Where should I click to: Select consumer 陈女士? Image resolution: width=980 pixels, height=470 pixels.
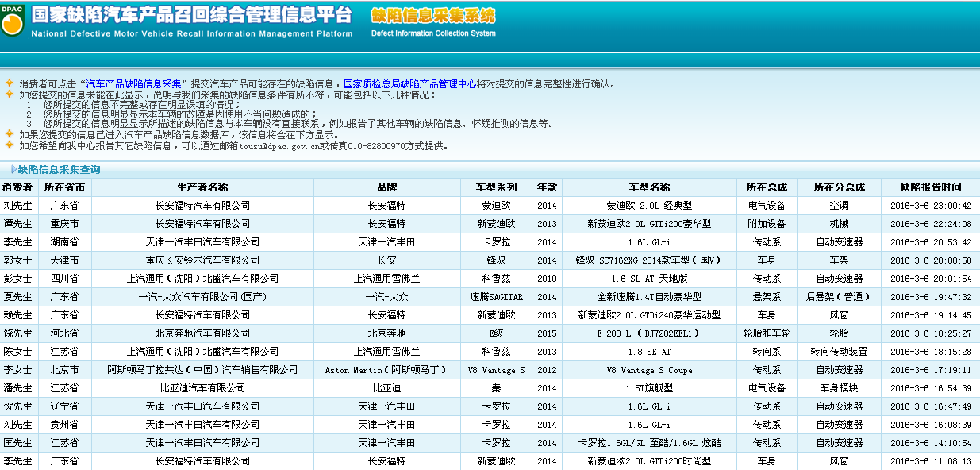(19, 352)
